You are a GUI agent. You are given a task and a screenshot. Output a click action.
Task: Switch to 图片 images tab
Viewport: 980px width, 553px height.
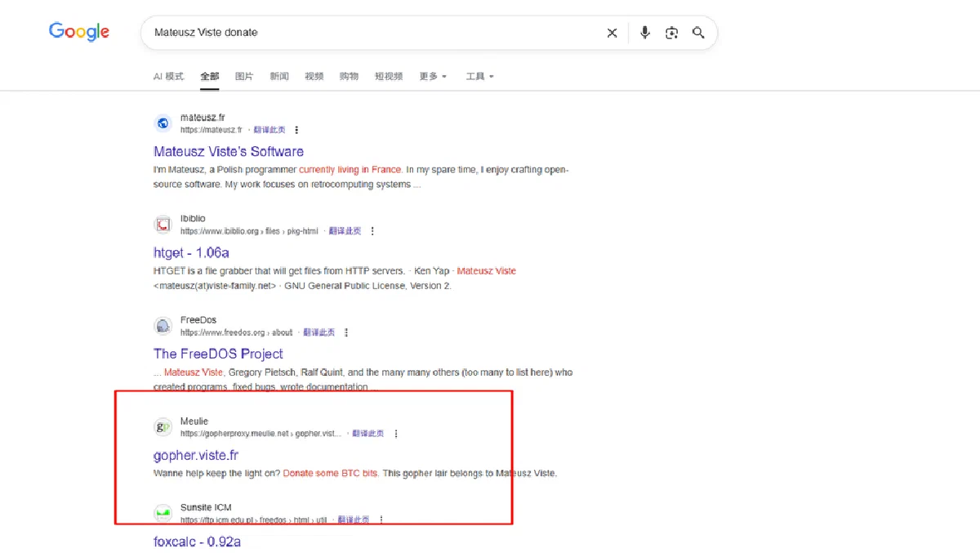coord(244,76)
